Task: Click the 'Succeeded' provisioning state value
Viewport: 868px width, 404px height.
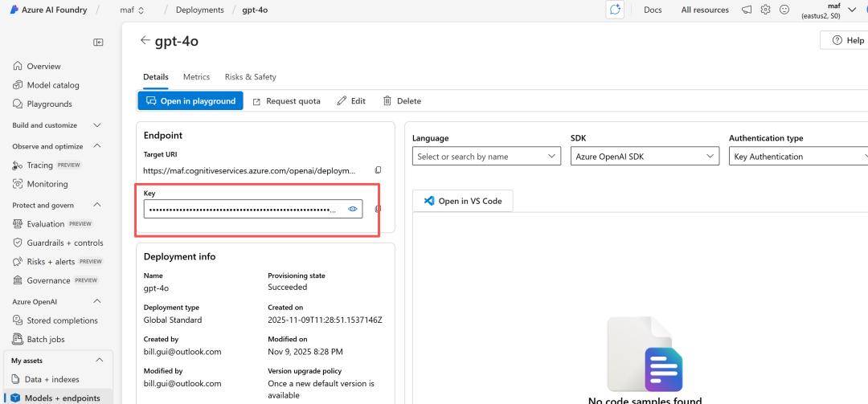Action: tap(287, 288)
